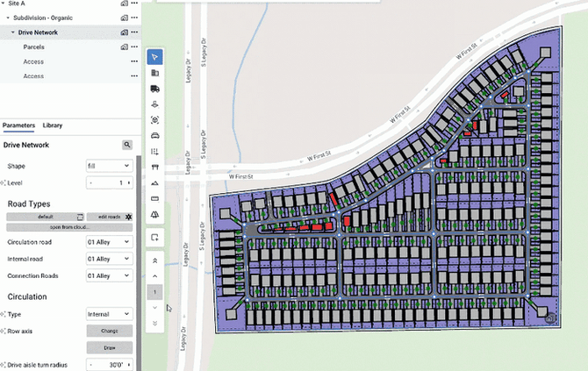Select the terrain mountain tool icon
The width and height of the screenshot is (588, 371).
[x=154, y=183]
